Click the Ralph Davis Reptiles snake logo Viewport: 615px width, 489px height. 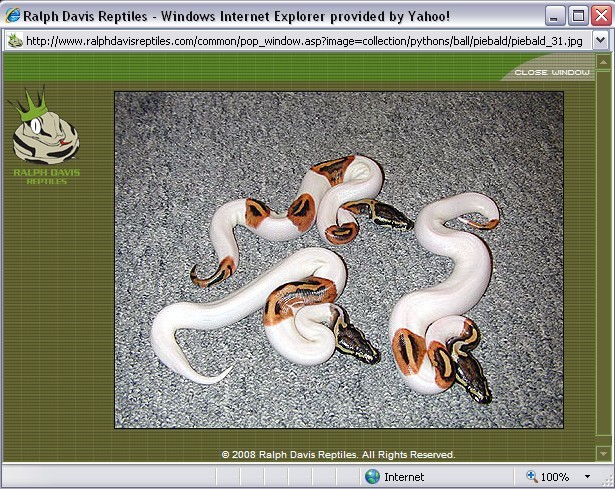[45, 125]
